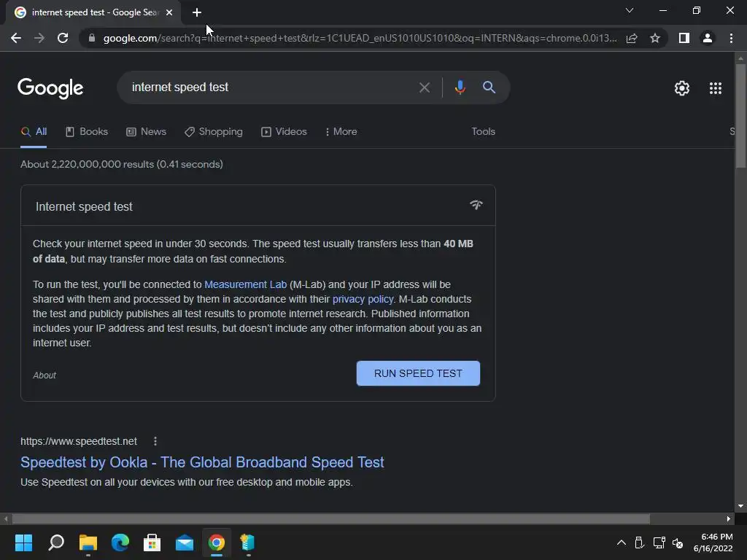Expand the More search categories menu

coord(341,132)
